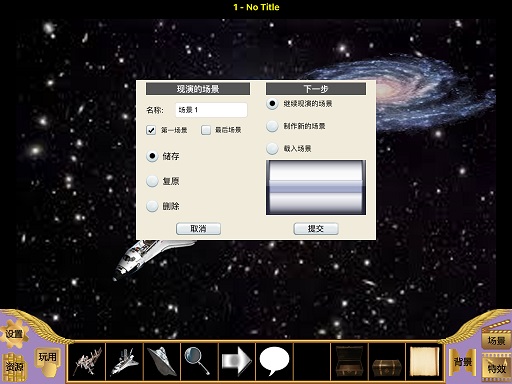Click the 名称 text field showing 场景 1

211,110
